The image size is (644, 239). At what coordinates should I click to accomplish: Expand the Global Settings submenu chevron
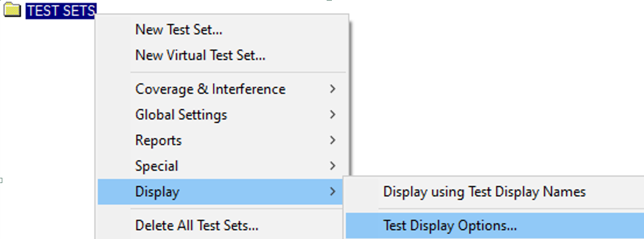(x=332, y=115)
